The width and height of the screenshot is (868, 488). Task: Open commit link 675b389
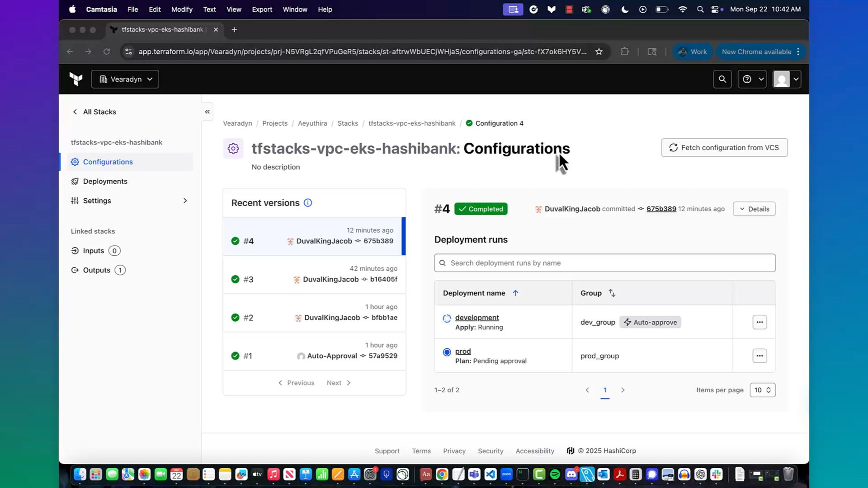click(x=661, y=209)
